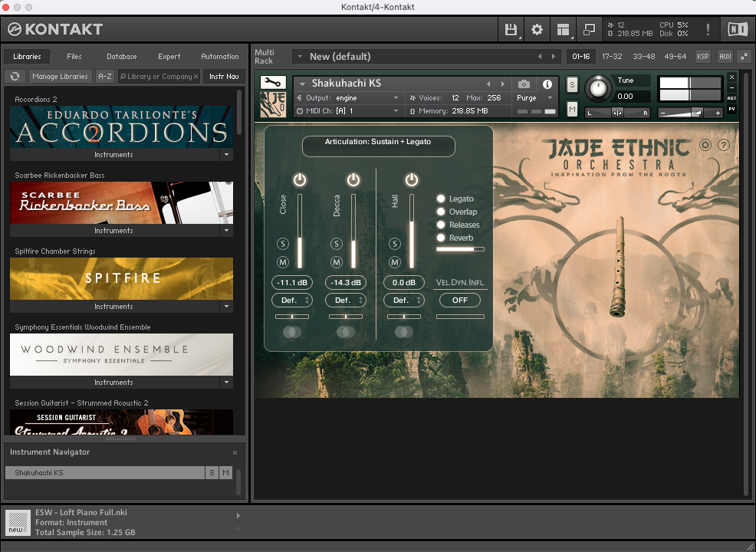The height and width of the screenshot is (552, 756).
Task: Open Close mic Def. output selector
Action: (292, 301)
